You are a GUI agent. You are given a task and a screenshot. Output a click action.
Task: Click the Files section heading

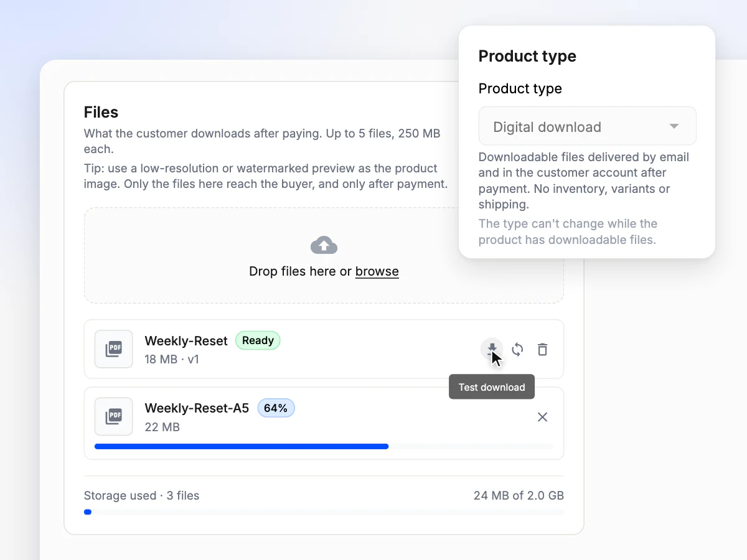click(x=101, y=112)
